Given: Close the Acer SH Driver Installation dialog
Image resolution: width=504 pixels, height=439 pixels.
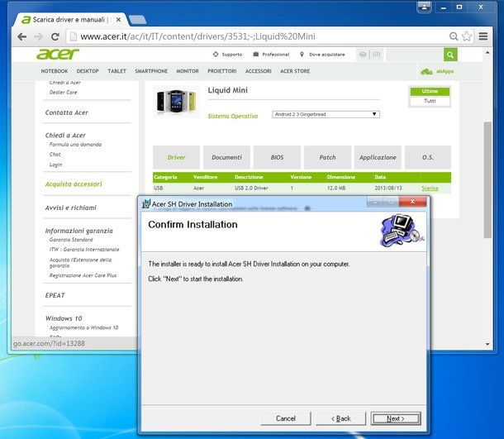Looking at the screenshot, I should 412,202.
